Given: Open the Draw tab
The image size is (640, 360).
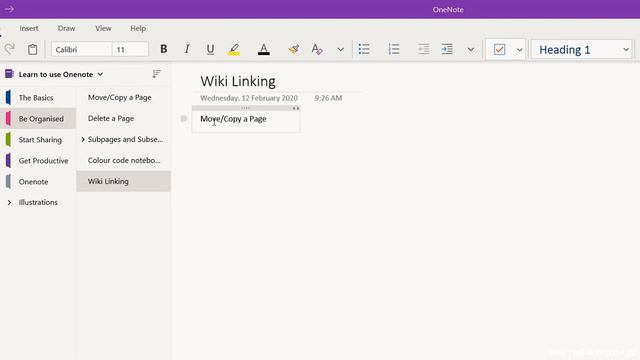Looking at the screenshot, I should click(67, 29).
